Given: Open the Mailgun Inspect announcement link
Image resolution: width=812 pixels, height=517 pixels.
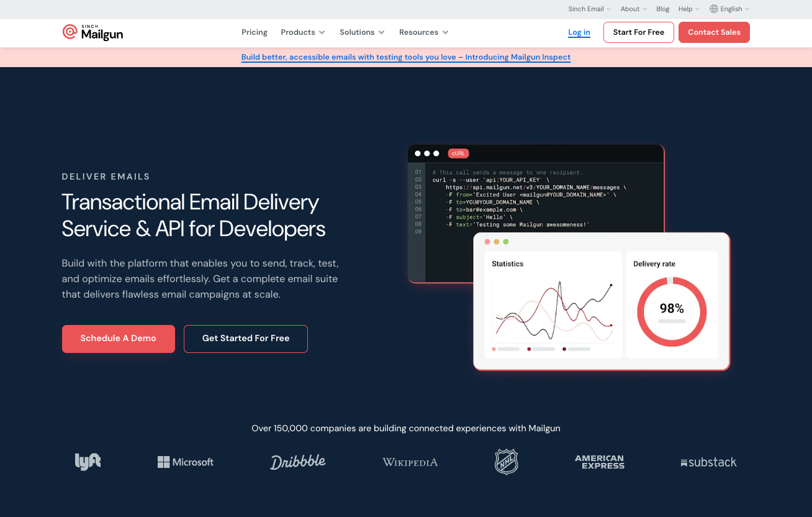Looking at the screenshot, I should (x=405, y=57).
